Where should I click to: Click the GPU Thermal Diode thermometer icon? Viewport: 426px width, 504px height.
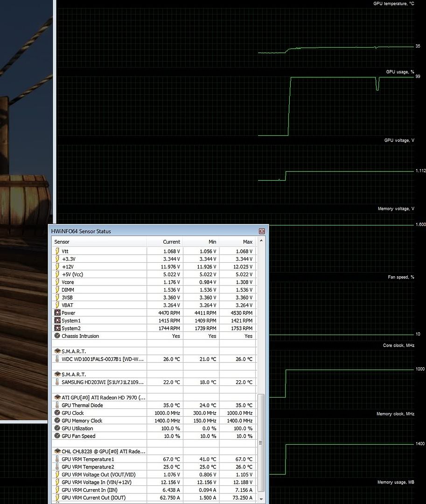click(57, 406)
